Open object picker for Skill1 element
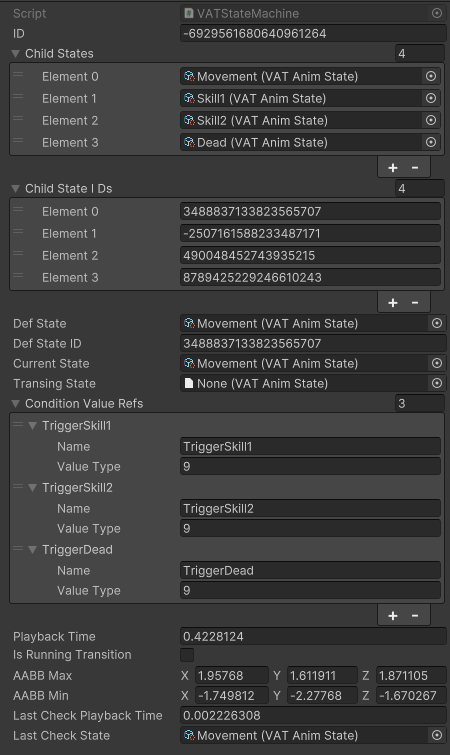 click(x=431, y=98)
